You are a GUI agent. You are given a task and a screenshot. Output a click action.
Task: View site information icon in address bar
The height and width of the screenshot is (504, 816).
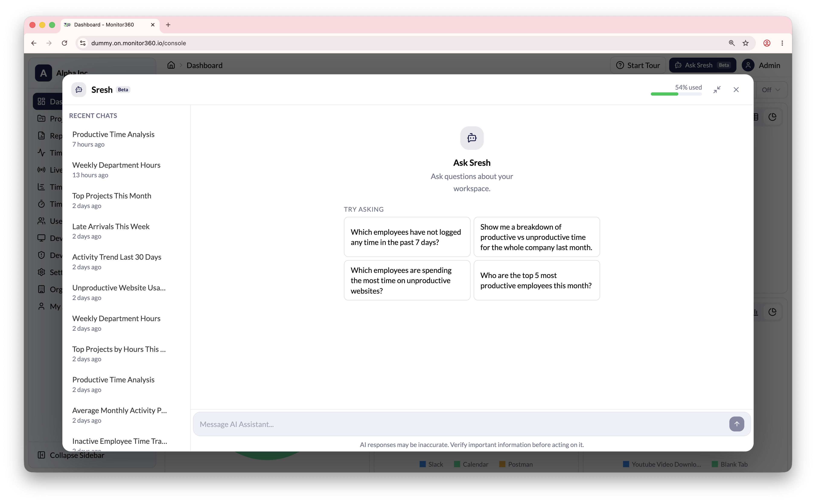(x=83, y=43)
